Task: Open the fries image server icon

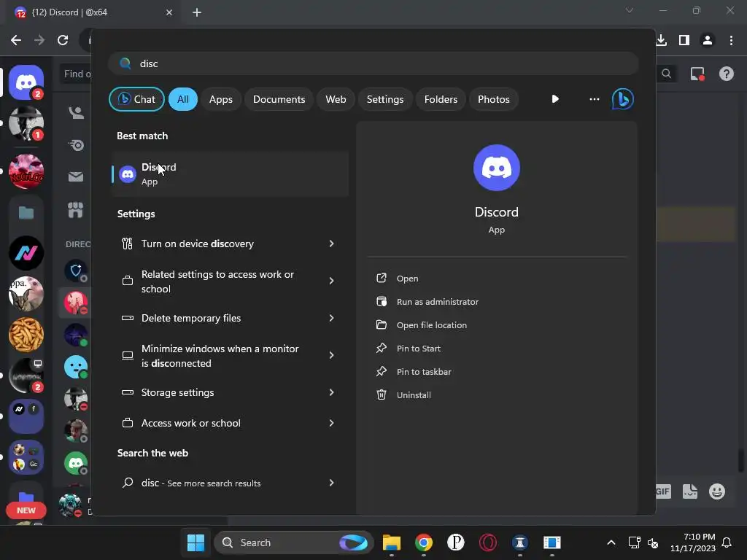Action: (26, 335)
